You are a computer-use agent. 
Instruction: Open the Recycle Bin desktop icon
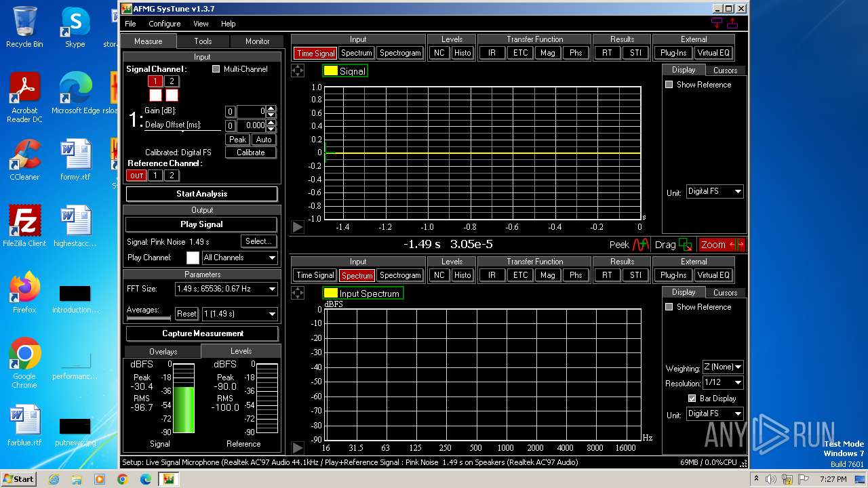(24, 27)
